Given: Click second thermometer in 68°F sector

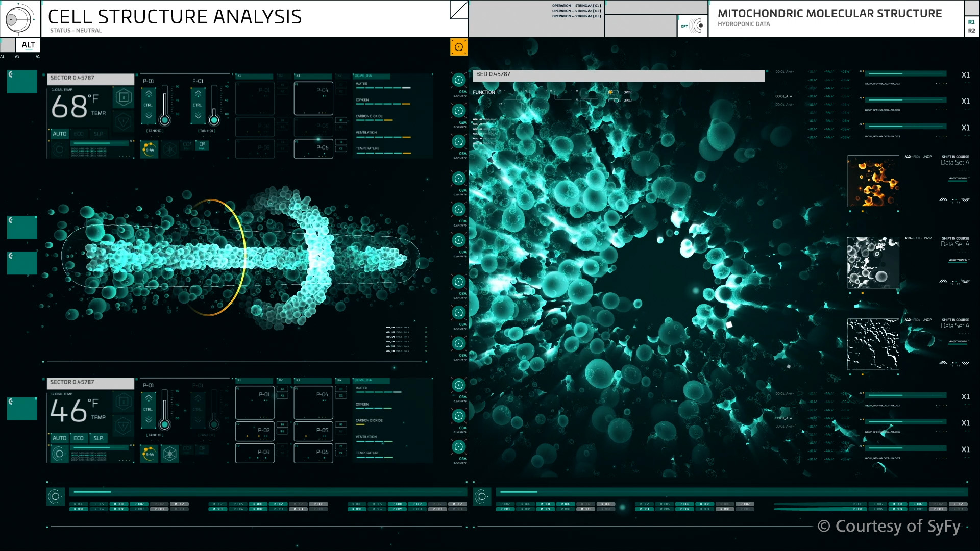Looking at the screenshot, I should pos(214,105).
